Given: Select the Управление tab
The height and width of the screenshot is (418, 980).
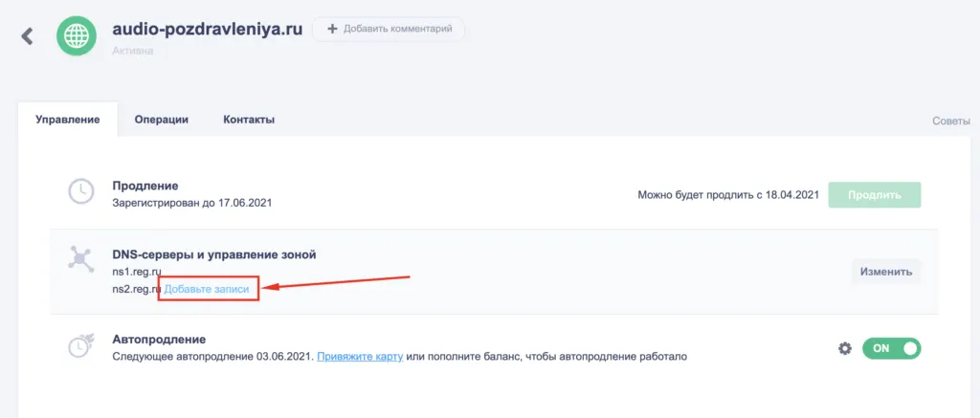Looking at the screenshot, I should tap(68, 120).
